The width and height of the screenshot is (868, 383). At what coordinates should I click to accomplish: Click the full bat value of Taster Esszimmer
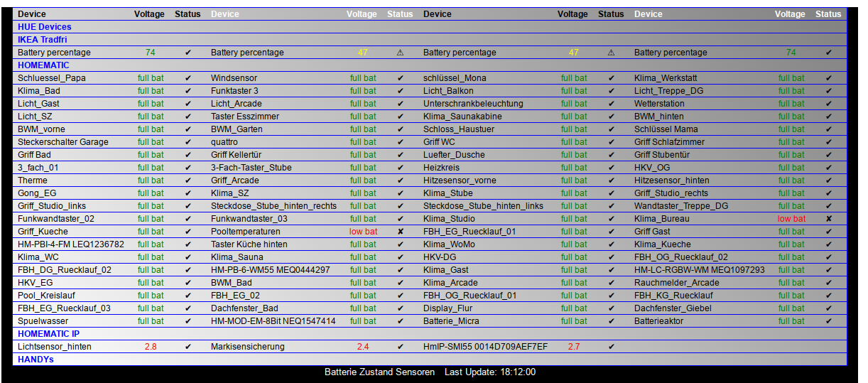[x=363, y=117]
